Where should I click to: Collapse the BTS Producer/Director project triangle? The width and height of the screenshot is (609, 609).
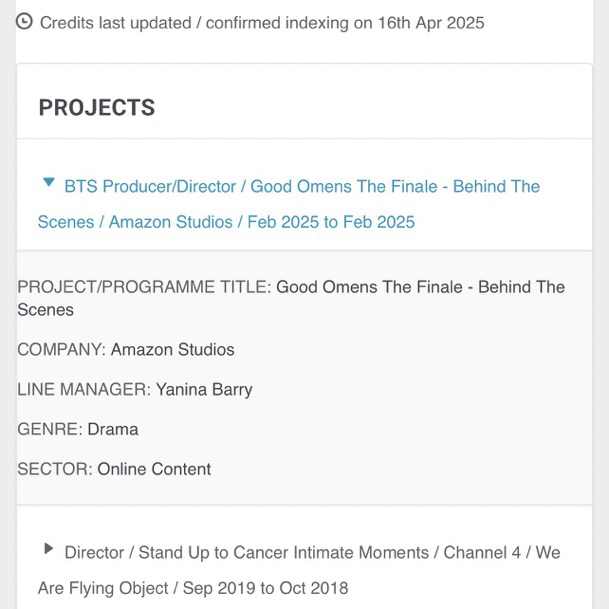(x=48, y=183)
